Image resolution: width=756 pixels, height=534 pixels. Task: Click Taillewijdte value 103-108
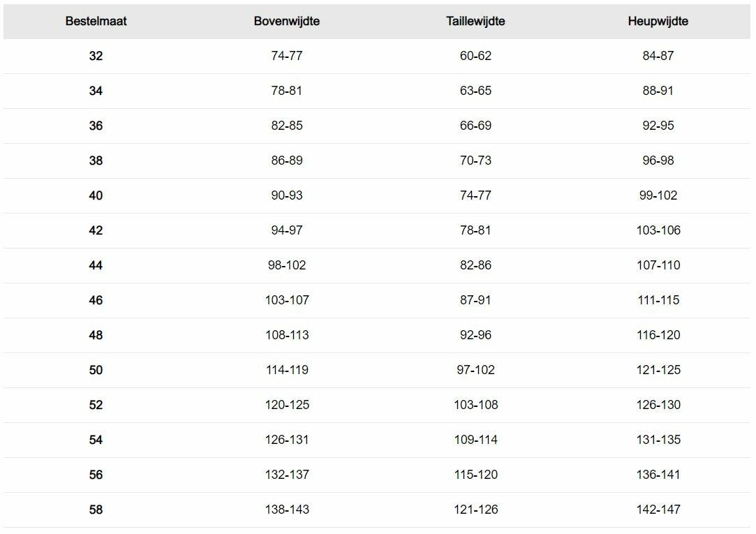pyautogui.click(x=475, y=405)
